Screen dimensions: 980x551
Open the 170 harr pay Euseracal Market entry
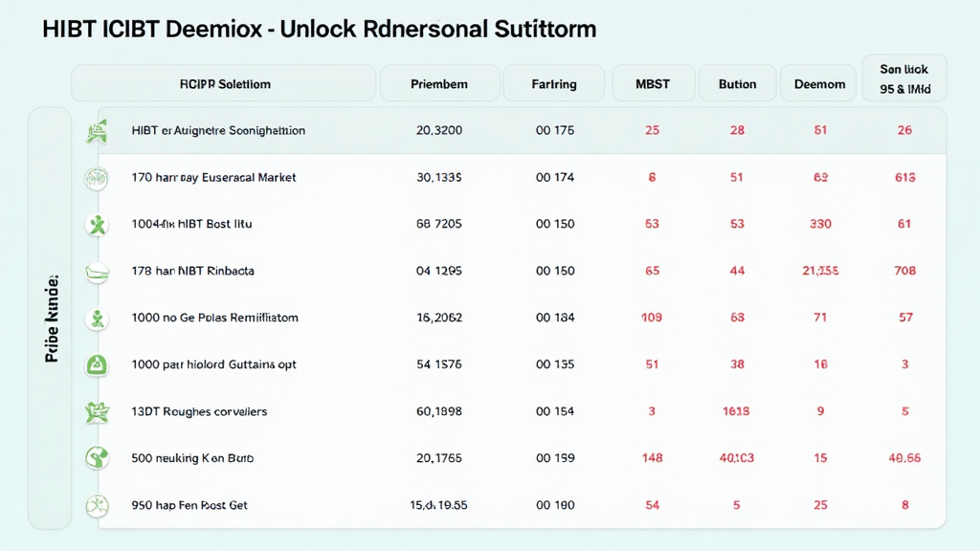point(213,178)
